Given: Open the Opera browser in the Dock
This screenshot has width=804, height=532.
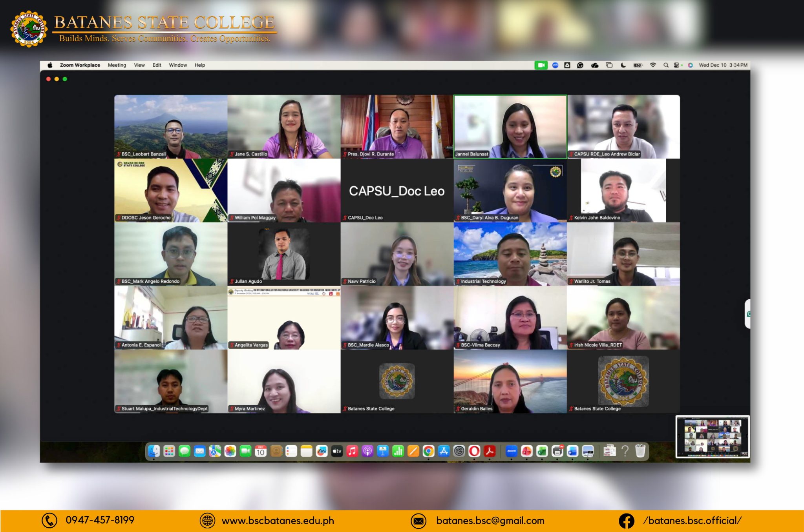Looking at the screenshot, I should [x=474, y=451].
